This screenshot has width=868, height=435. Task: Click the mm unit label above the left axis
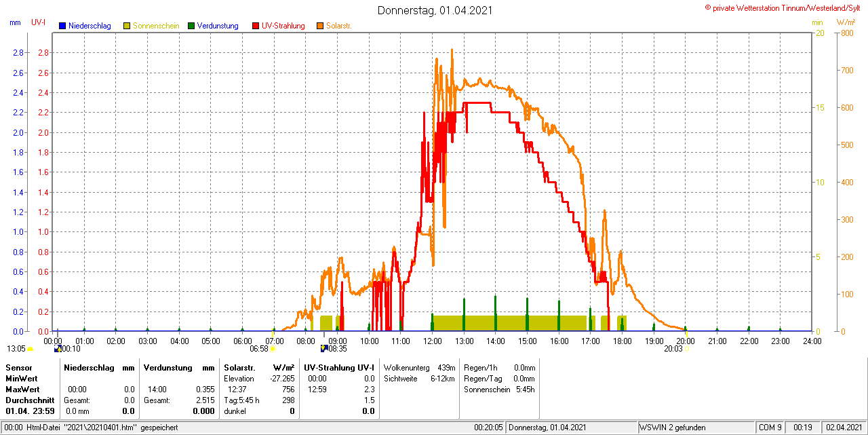click(x=15, y=22)
